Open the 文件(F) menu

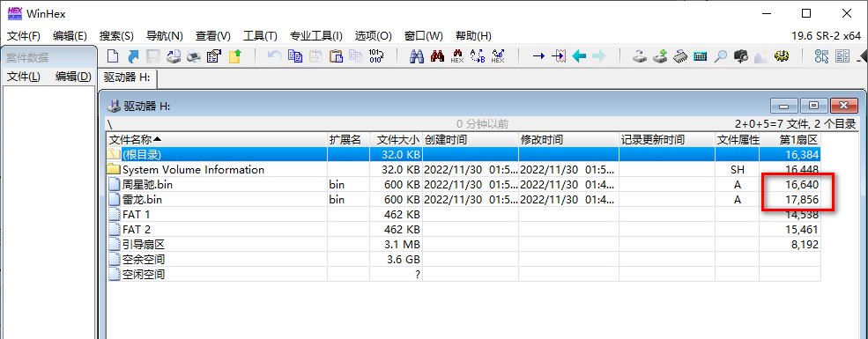pos(24,36)
